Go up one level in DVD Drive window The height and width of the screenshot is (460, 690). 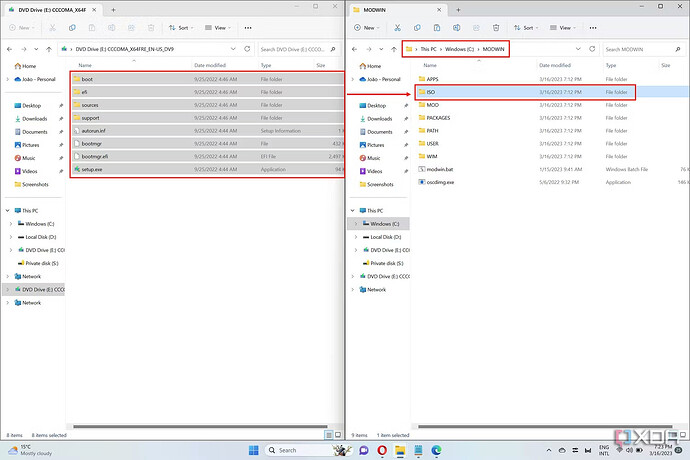pos(49,49)
